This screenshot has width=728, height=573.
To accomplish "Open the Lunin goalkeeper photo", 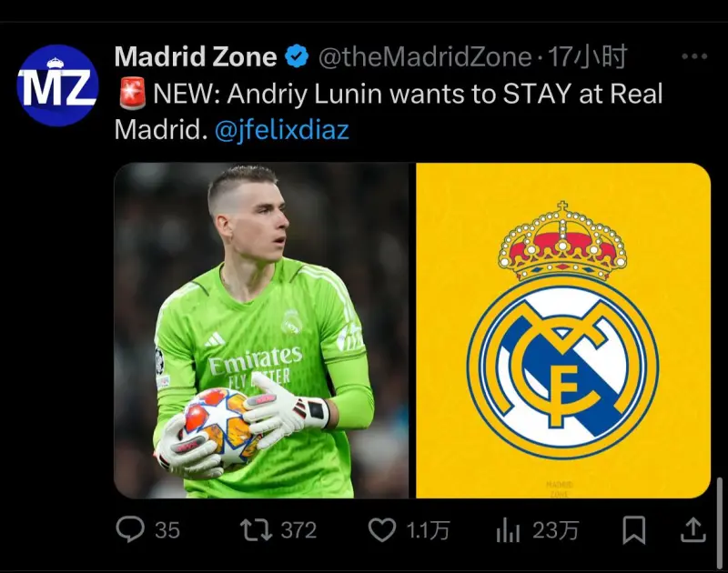I will click(x=261, y=330).
